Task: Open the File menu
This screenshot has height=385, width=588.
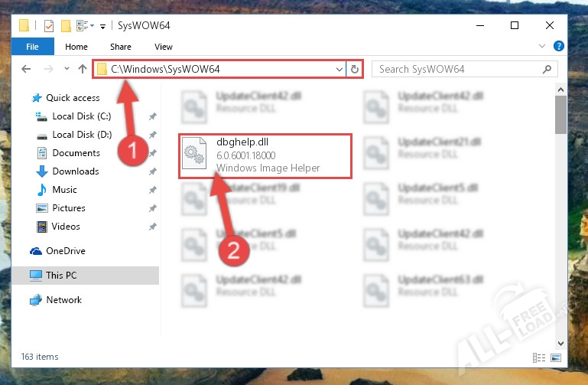Action: (x=32, y=47)
